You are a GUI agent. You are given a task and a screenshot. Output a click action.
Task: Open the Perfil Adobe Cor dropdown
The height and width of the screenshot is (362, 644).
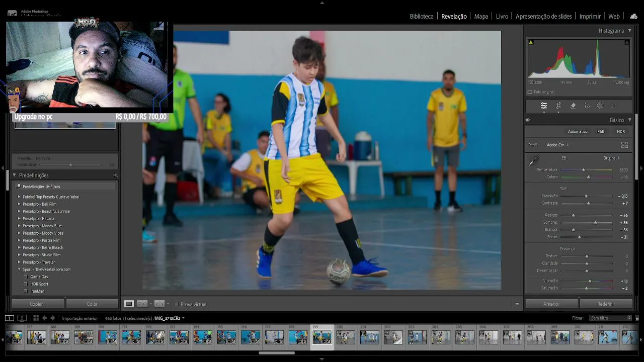pyautogui.click(x=557, y=145)
